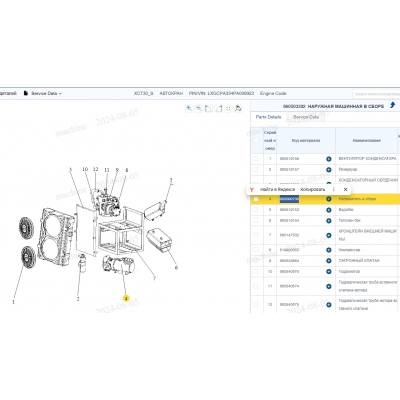Click the blue pin icon beside assembly title
Viewport: 400px width, 400px height.
click(392, 105)
